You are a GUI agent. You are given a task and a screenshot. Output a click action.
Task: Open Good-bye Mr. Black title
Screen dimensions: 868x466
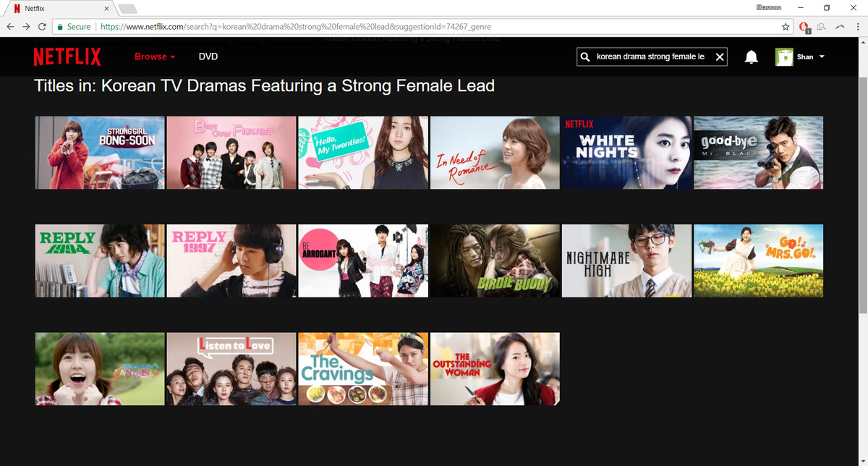coord(758,153)
